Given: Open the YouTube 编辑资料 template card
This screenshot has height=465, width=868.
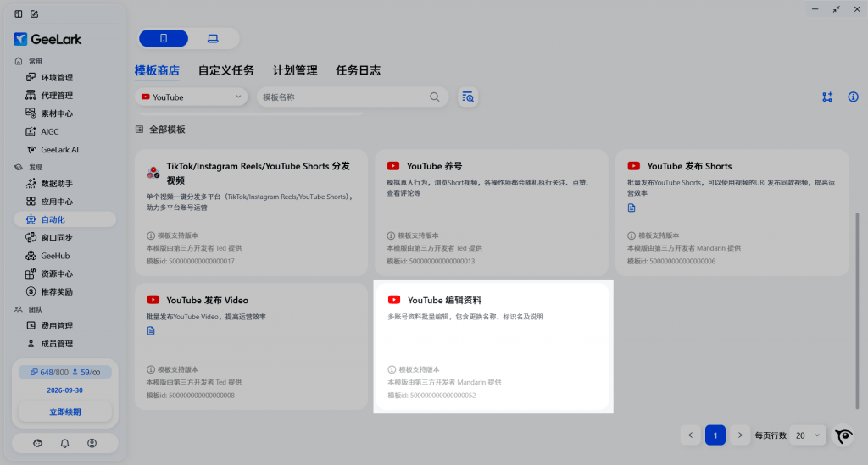Looking at the screenshot, I should [x=492, y=346].
